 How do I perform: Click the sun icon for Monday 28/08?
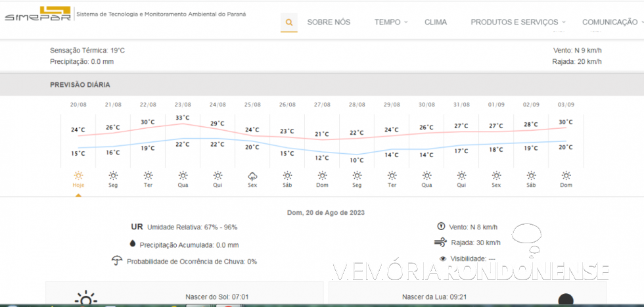coord(357,176)
